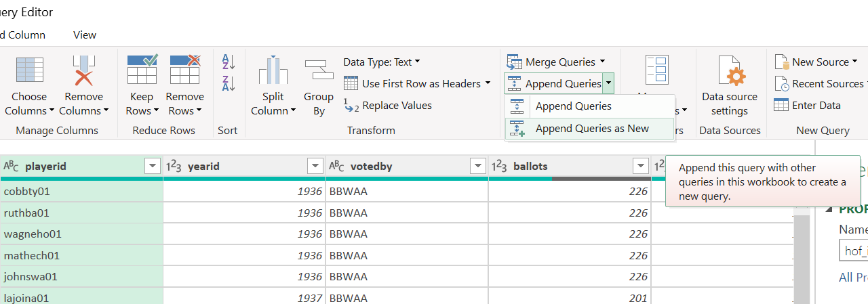Click the Group By button
Screen dimensions: 868x304
pyautogui.click(x=319, y=86)
